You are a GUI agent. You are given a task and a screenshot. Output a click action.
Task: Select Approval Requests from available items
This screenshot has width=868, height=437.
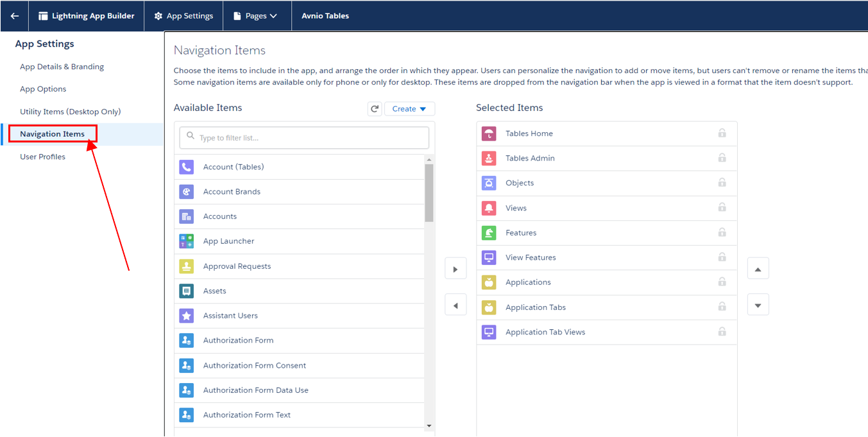(237, 266)
